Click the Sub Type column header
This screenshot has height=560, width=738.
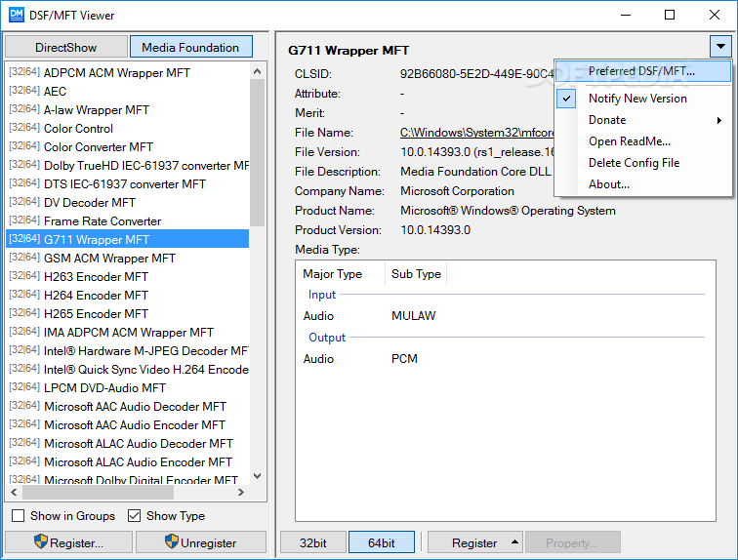coord(416,273)
